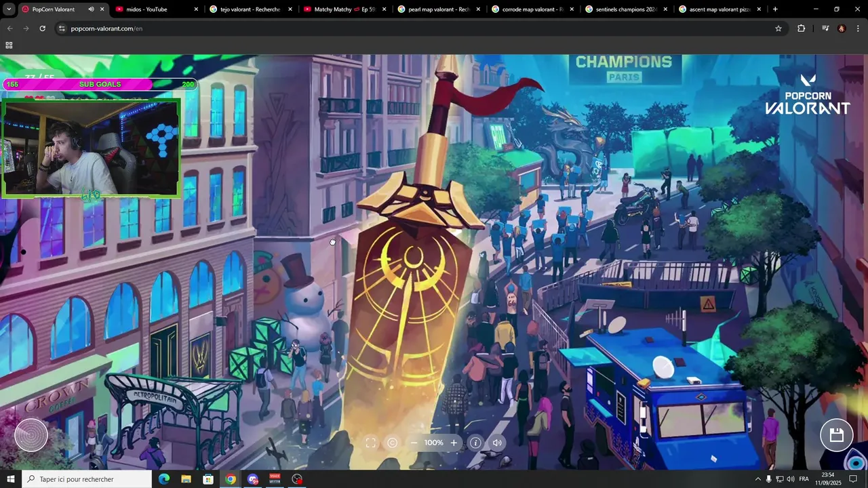Open the apps grid in bookmarks bar
The image size is (868, 488).
pos(9,45)
